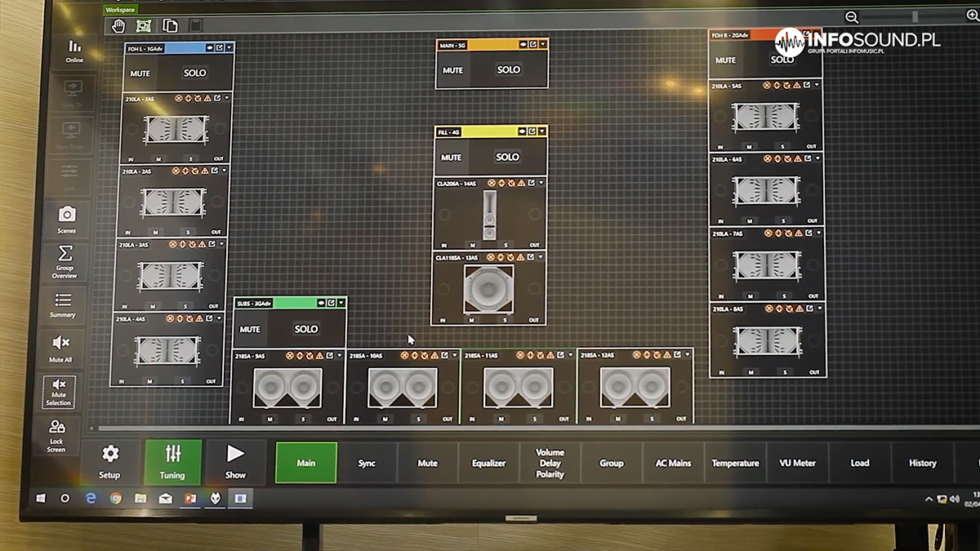
Task: Select the 218SA - 10AS subwoofer thumbnail
Action: [402, 387]
